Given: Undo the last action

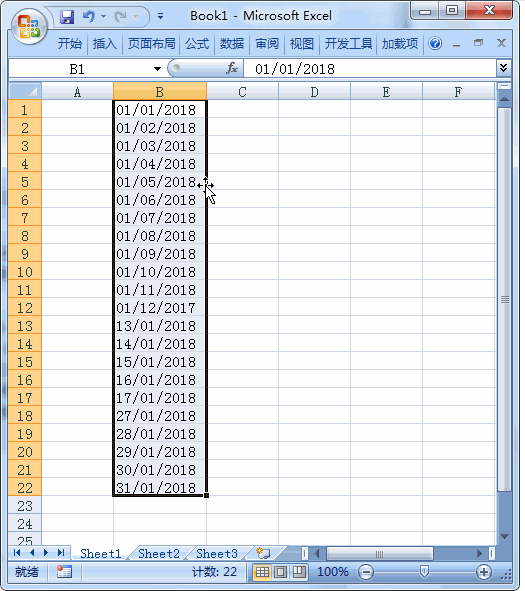Looking at the screenshot, I should pyautogui.click(x=89, y=17).
